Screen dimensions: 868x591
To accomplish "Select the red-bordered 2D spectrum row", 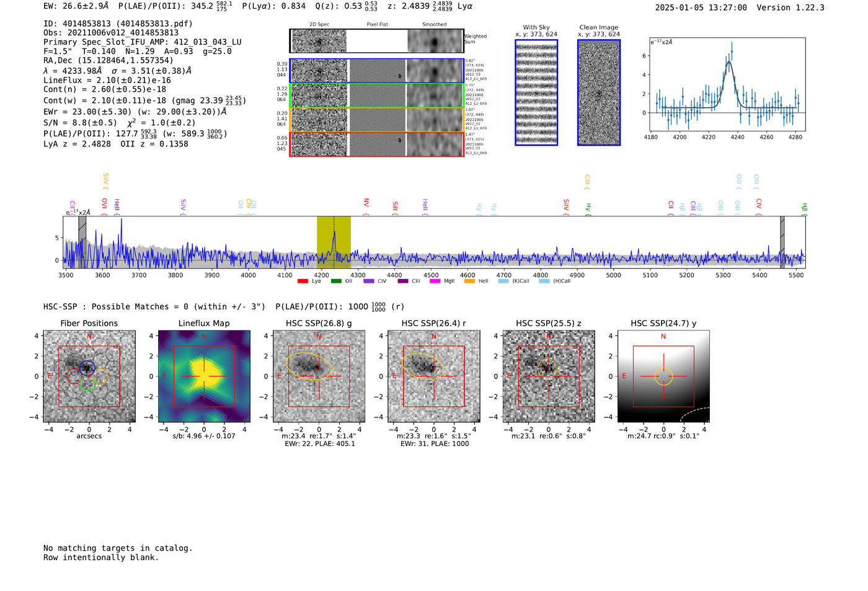I will click(x=377, y=144).
